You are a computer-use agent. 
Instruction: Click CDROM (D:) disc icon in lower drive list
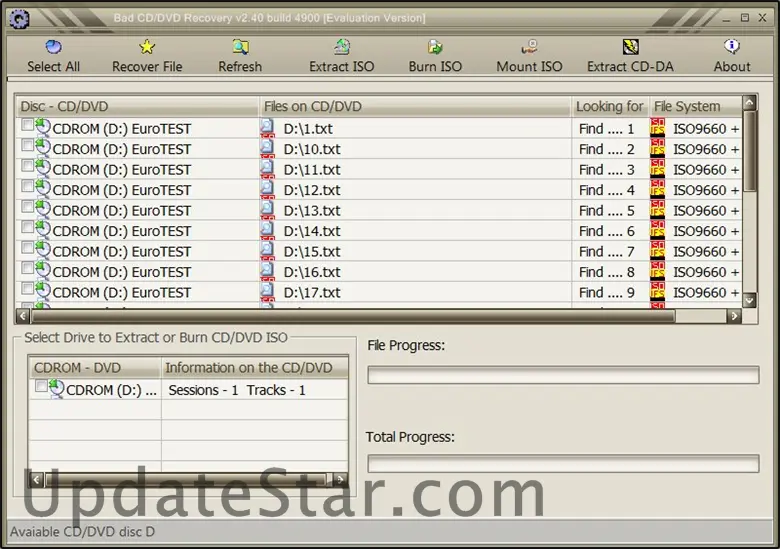[x=56, y=388]
